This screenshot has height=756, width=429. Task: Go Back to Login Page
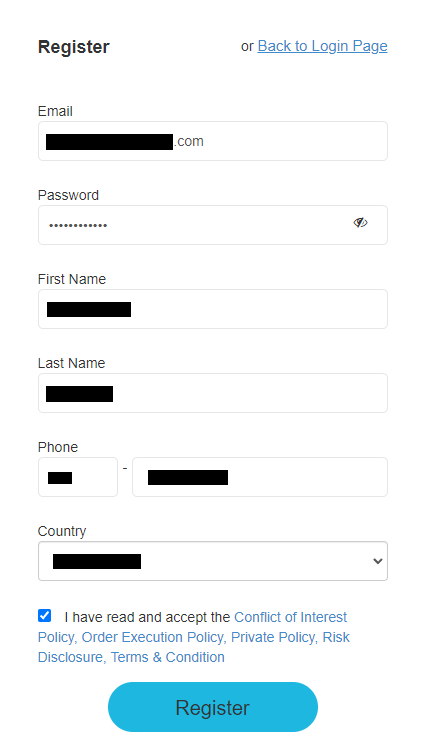tap(322, 46)
